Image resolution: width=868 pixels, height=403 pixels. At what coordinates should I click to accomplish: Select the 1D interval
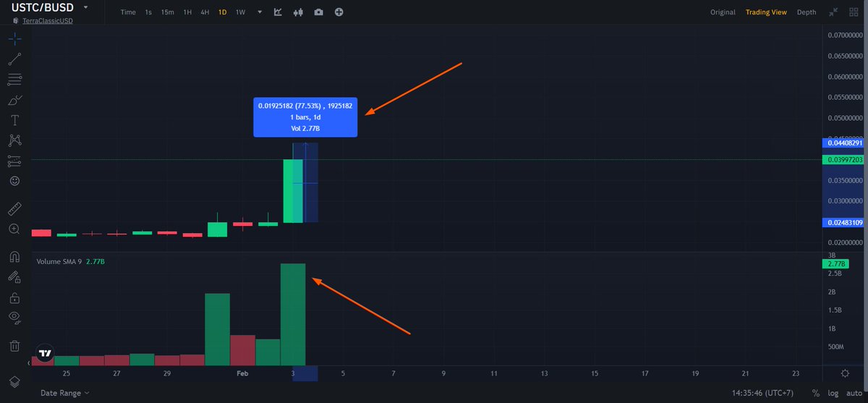(x=223, y=12)
